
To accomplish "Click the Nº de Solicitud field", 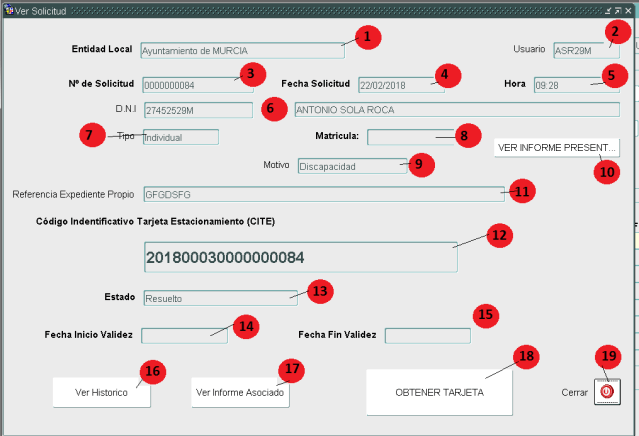I will (190, 84).
